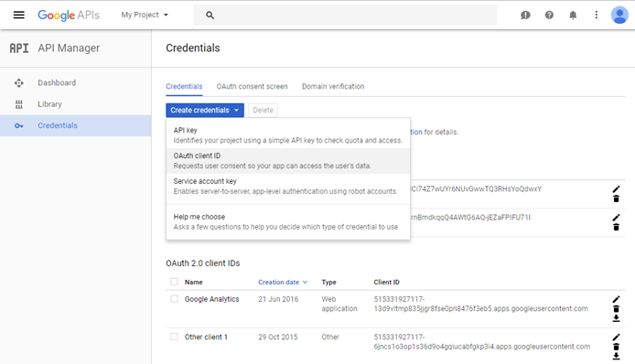
Task: Open the feedback exclamation icon
Action: tap(525, 15)
